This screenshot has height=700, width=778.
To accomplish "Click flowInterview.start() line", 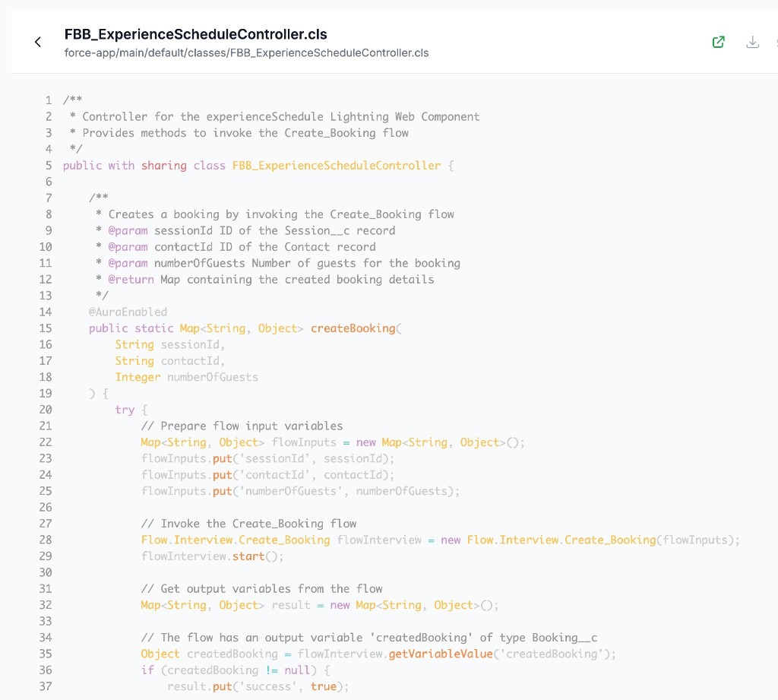I will pyautogui.click(x=213, y=556).
